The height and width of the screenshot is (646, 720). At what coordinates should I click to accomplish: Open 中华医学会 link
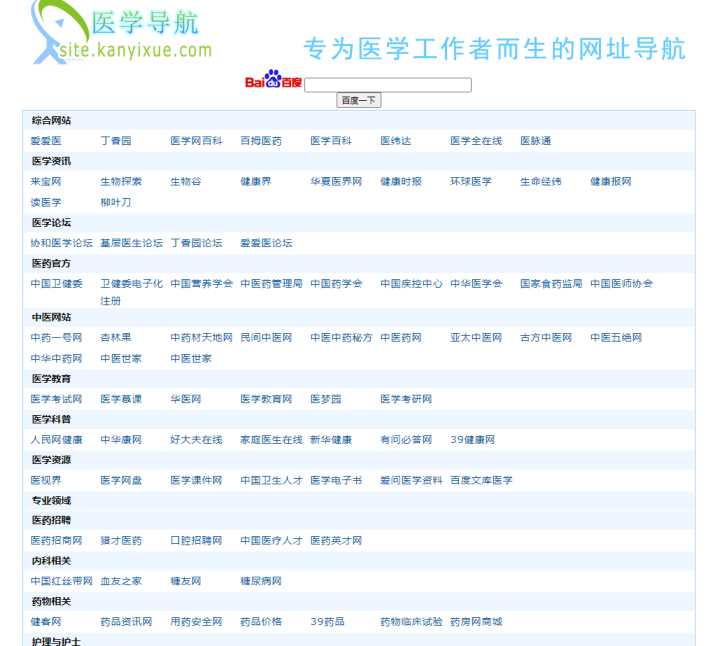coord(476,284)
